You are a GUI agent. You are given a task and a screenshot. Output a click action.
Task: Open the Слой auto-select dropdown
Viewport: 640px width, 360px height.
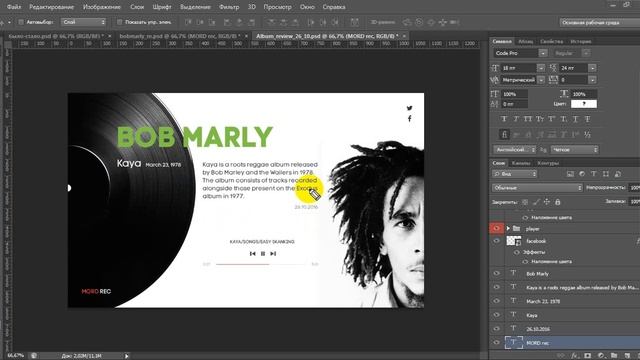tap(84, 22)
